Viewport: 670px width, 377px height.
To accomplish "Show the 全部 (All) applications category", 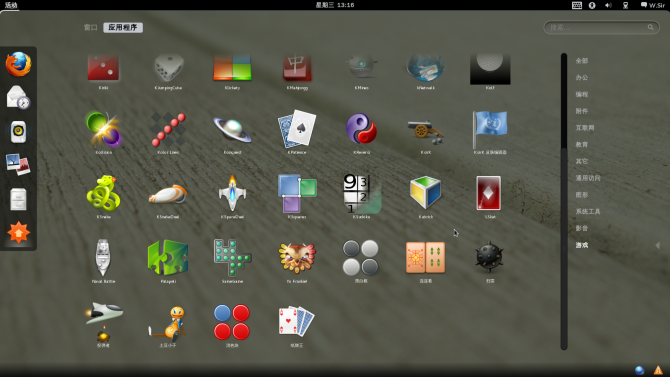I will tap(582, 61).
